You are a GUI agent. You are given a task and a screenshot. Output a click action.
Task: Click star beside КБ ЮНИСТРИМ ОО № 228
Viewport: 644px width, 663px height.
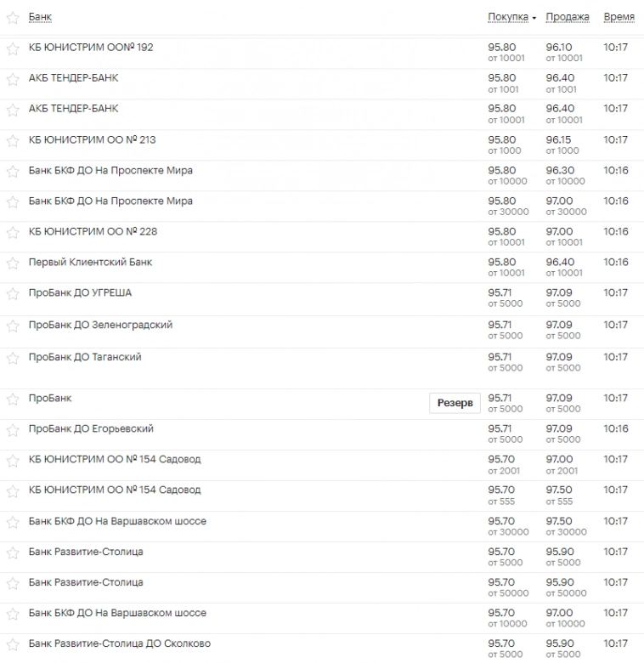pos(13,233)
